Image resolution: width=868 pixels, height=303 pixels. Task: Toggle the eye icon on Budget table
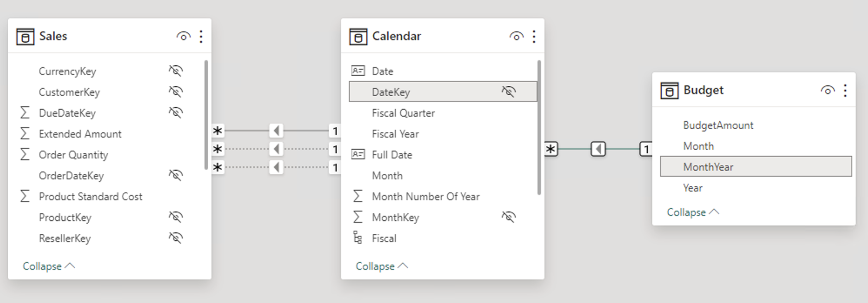828,91
